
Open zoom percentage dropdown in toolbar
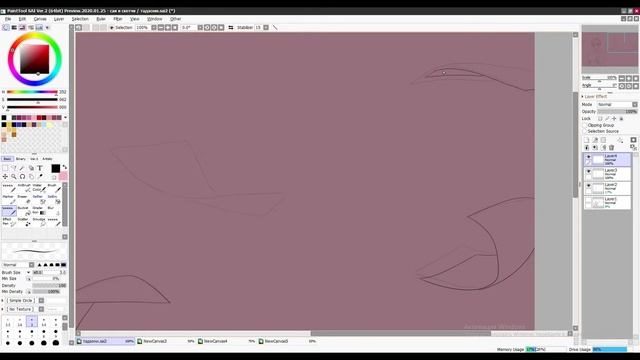[x=153, y=27]
